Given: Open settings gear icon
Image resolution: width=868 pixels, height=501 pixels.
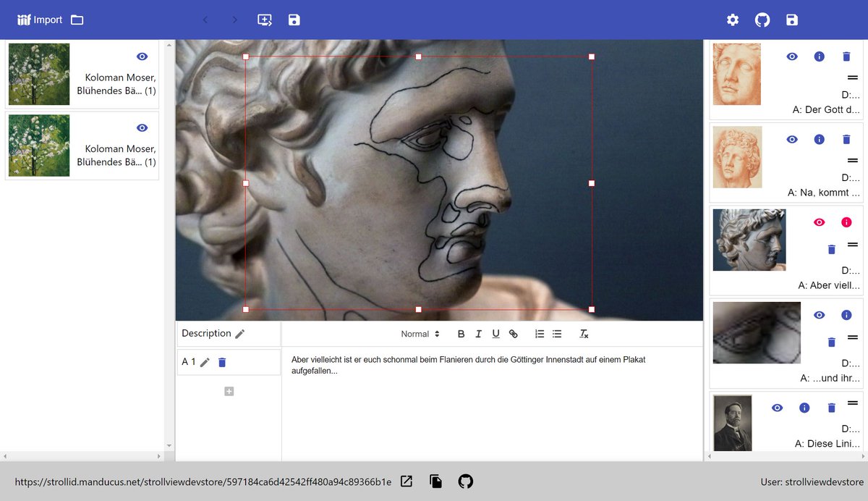Looking at the screenshot, I should (733, 20).
